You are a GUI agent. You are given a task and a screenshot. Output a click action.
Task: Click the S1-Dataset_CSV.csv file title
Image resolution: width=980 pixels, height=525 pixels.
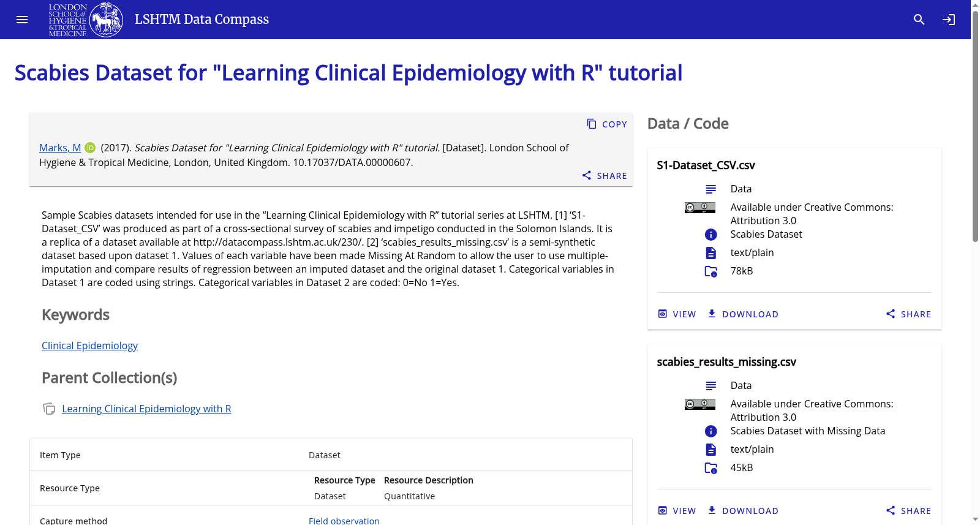point(706,165)
